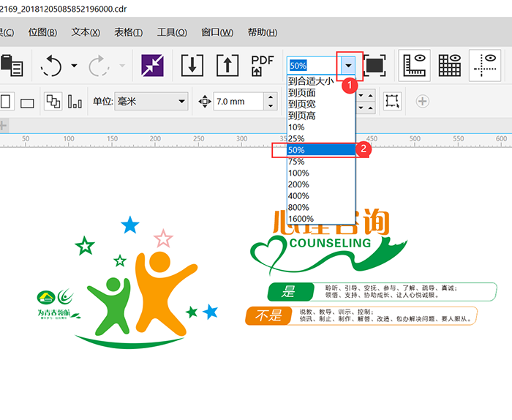
Task: Select landscape page orientation
Action: pyautogui.click(x=27, y=103)
